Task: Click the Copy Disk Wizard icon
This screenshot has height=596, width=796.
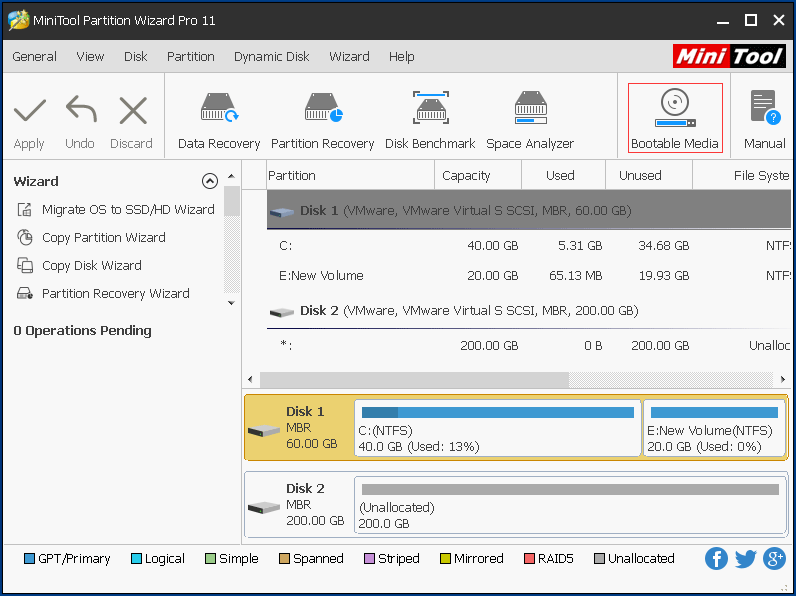Action: 24,265
